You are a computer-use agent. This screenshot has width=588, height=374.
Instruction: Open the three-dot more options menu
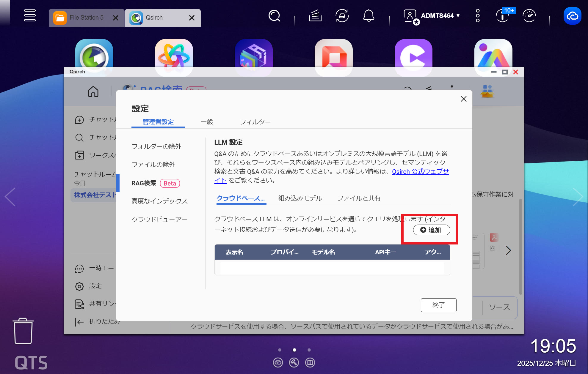(478, 15)
